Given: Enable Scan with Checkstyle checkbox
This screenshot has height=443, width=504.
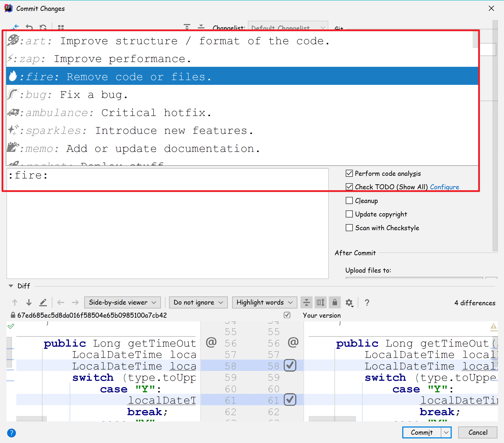Looking at the screenshot, I should (349, 228).
